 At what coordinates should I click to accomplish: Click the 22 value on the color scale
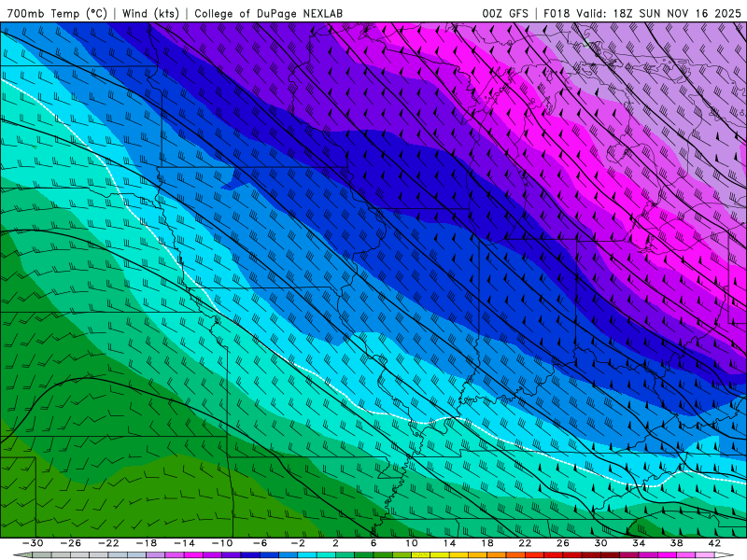[x=525, y=543]
